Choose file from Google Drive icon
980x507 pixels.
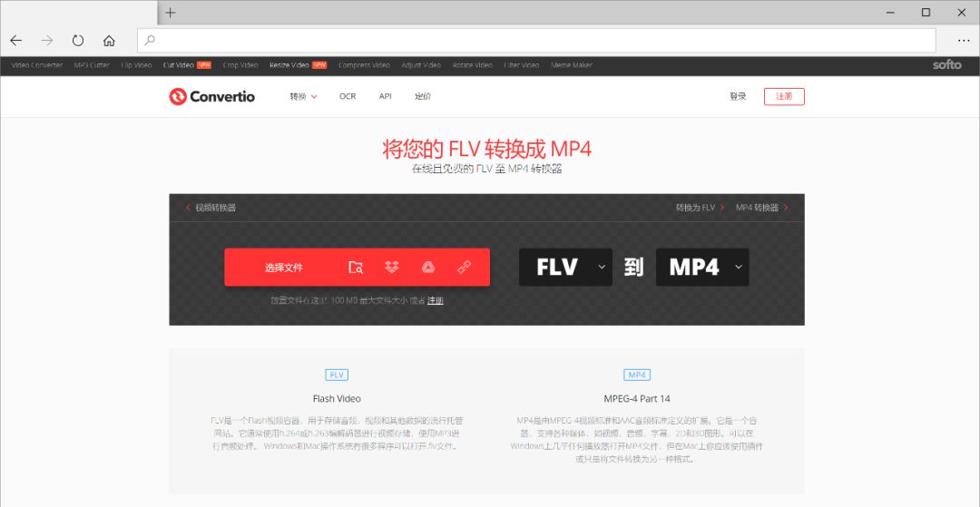click(x=427, y=268)
